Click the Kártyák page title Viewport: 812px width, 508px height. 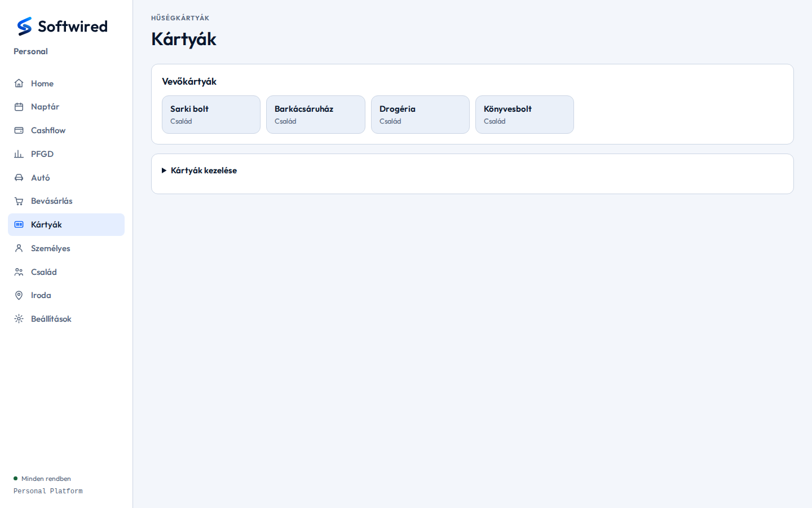coord(184,39)
